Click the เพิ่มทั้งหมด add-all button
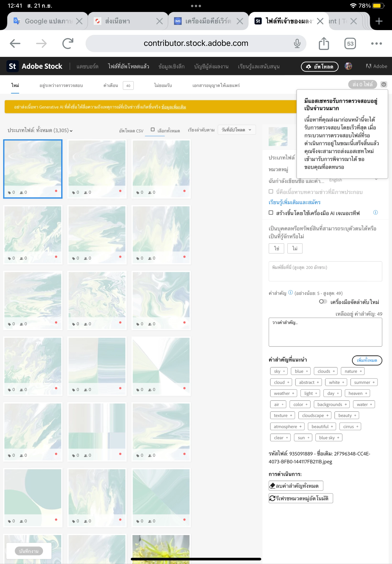This screenshot has height=564, width=392. pyautogui.click(x=367, y=360)
